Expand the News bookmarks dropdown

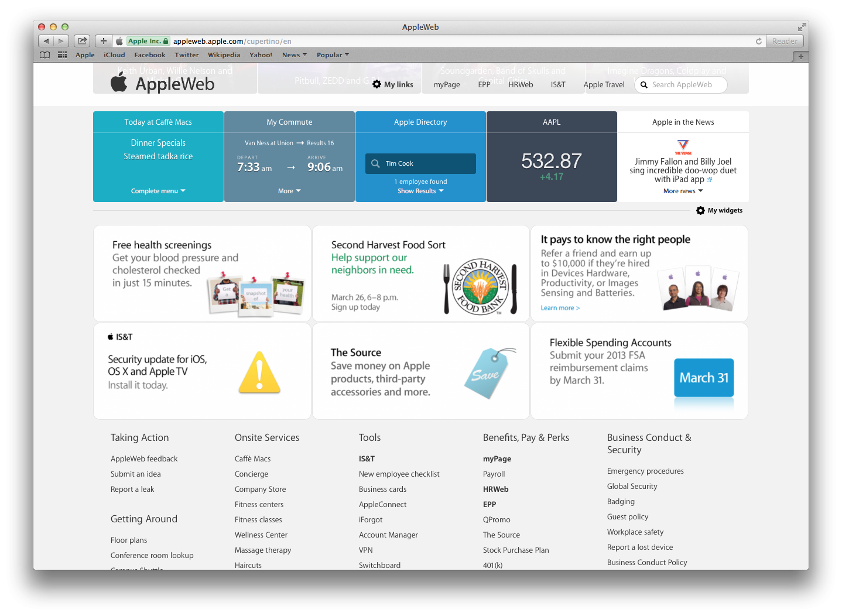pyautogui.click(x=294, y=55)
